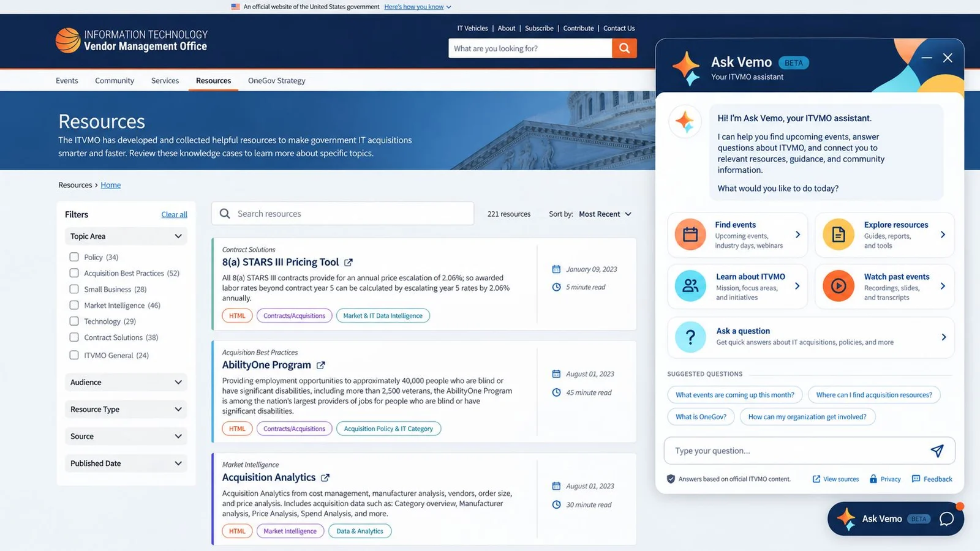
Task: Click calendar icon next to January 09, 2023
Action: click(556, 269)
